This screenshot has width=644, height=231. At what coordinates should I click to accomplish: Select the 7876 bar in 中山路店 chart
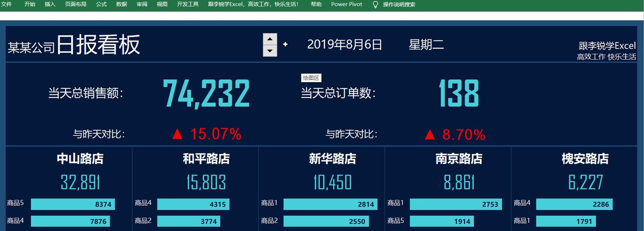click(x=70, y=221)
